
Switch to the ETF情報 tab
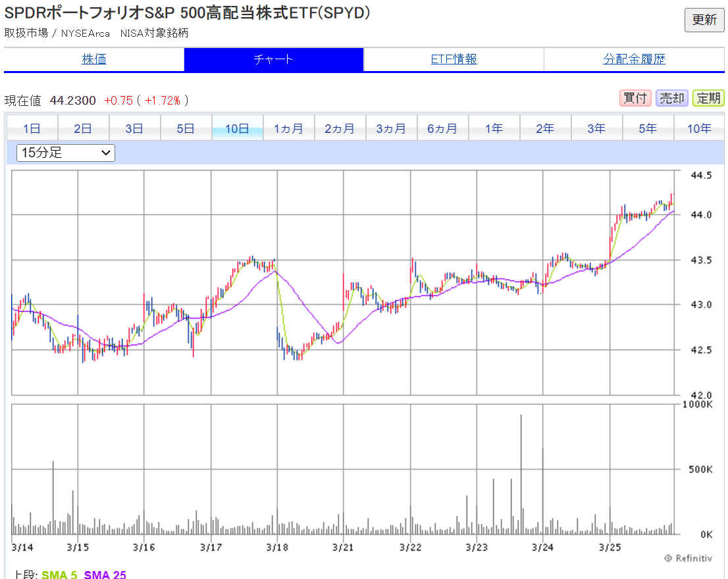pos(454,59)
